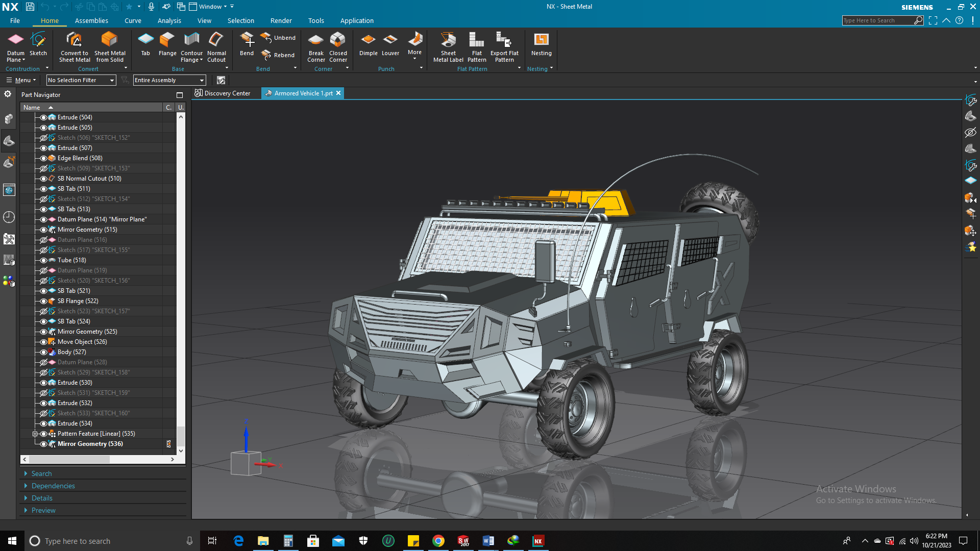The width and height of the screenshot is (980, 551).
Task: Show the Datum Plane (516) feature
Action: point(43,240)
